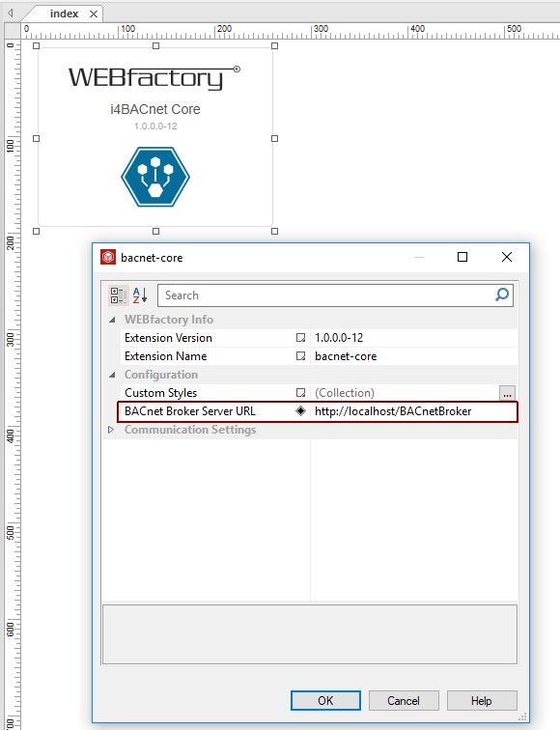Sort properties alphabetically
Viewport: 560px width, 730px height.
click(x=140, y=295)
